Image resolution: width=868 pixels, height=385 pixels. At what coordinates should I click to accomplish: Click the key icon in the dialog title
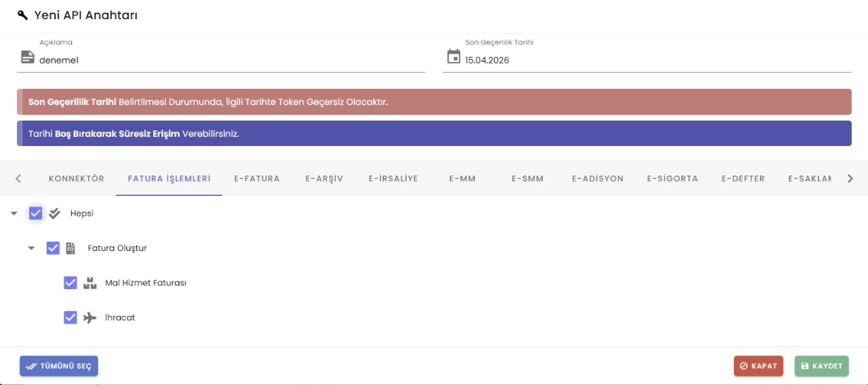(23, 15)
